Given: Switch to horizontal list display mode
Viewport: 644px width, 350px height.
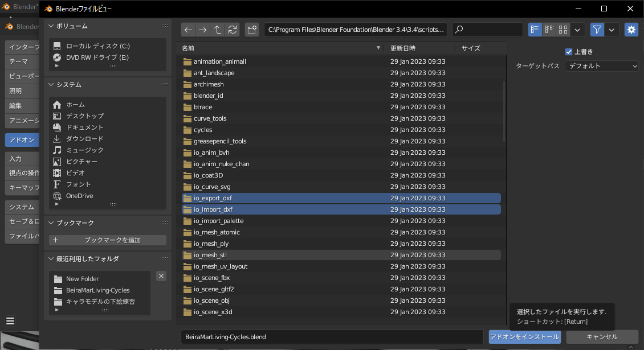Looking at the screenshot, I should (x=549, y=30).
